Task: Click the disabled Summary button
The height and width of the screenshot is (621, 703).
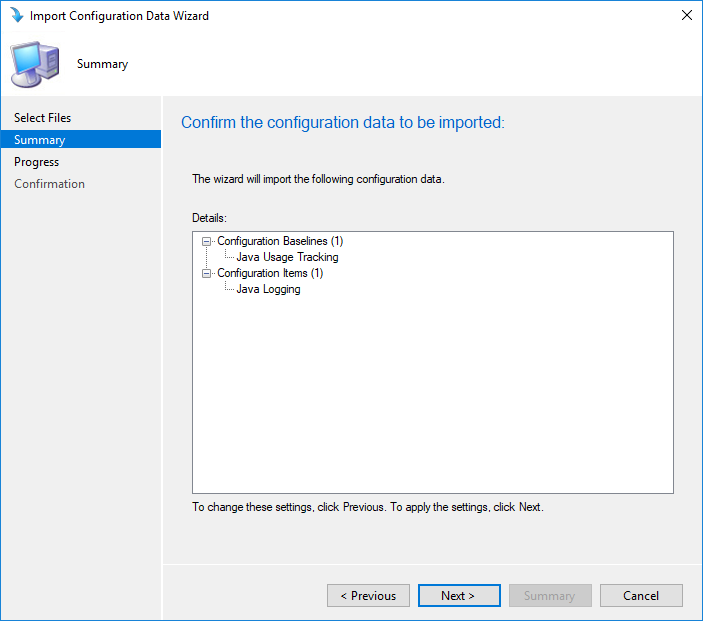Action: pyautogui.click(x=550, y=595)
